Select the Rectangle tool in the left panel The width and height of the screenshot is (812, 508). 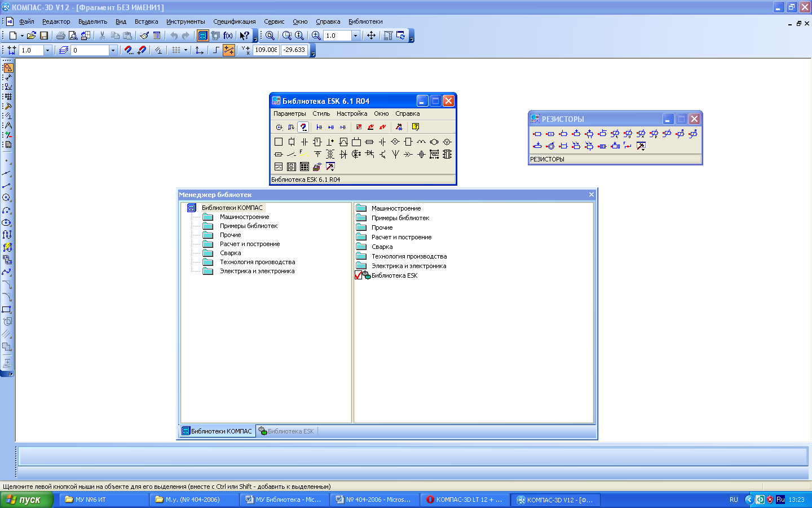[x=7, y=309]
